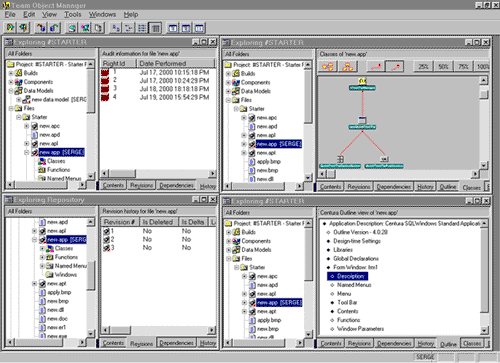
Task: Open the Tools menu
Action: (72, 14)
